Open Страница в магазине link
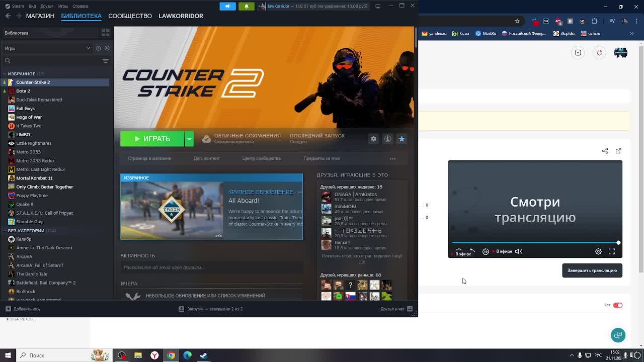The height and width of the screenshot is (362, 644). point(149,158)
